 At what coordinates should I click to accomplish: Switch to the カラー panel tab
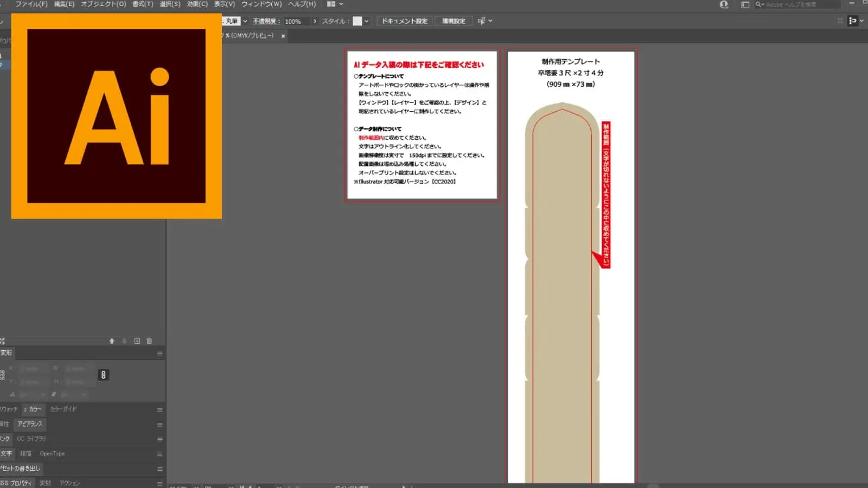click(33, 409)
